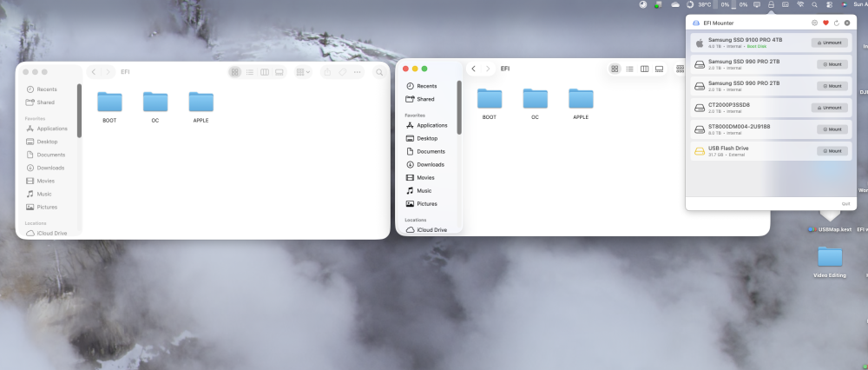
Task: Open group-by dropdown in inactive Finder window
Action: [x=303, y=72]
